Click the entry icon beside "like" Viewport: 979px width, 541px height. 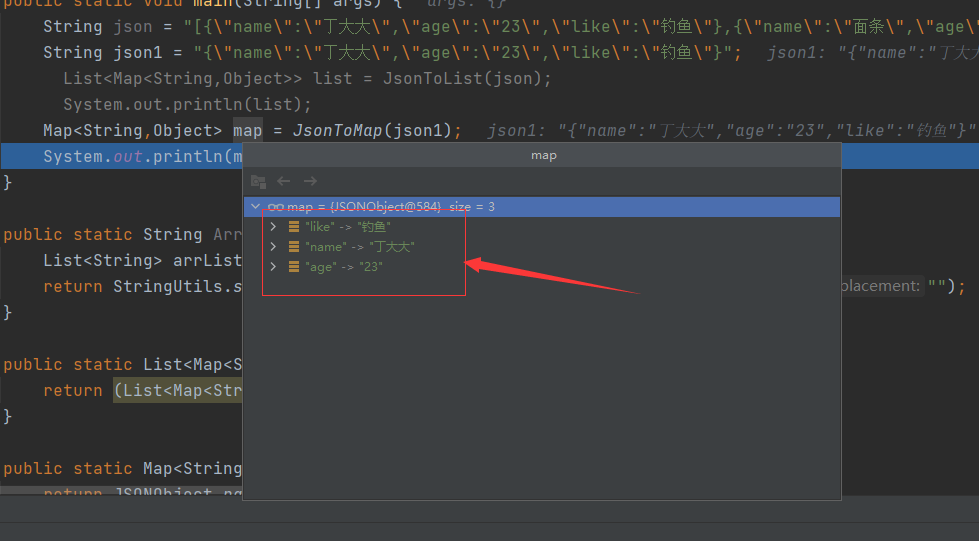293,227
